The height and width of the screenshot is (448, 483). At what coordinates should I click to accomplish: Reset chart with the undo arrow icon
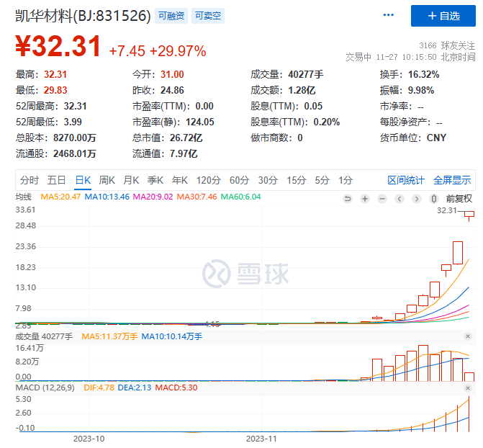click(x=348, y=199)
